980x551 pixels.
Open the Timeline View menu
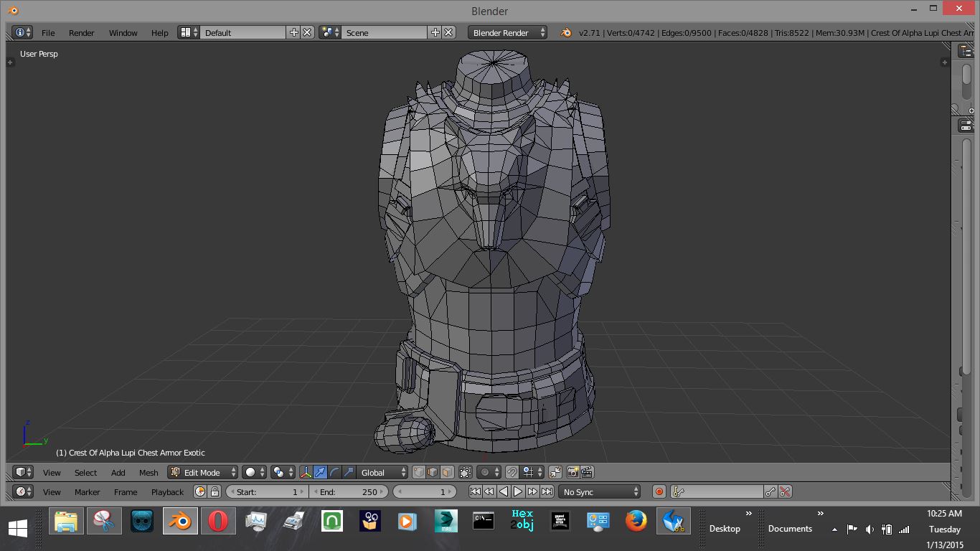(52, 492)
